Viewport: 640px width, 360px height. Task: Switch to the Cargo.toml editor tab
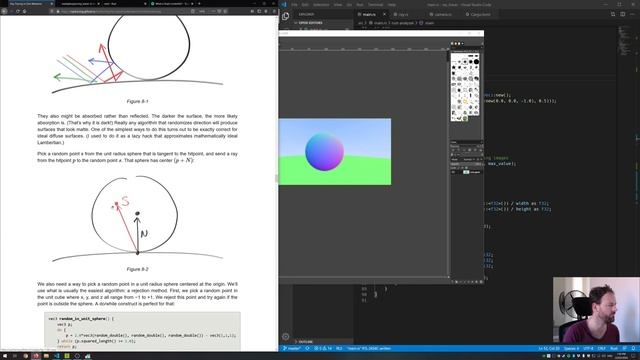480,14
